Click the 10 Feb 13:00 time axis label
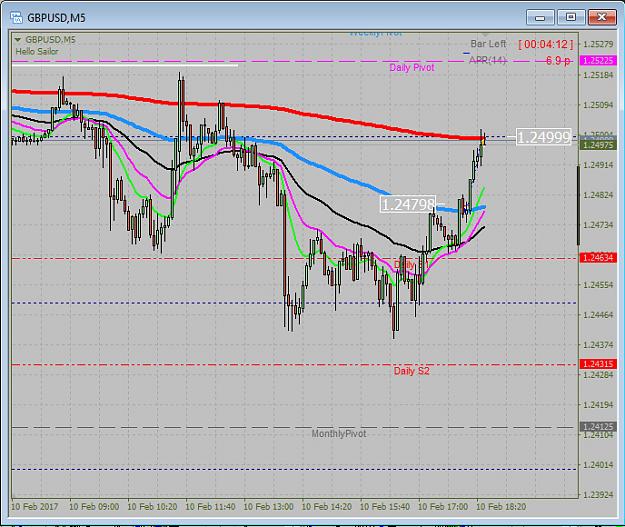Image resolution: width=625 pixels, height=527 pixels. click(x=268, y=507)
